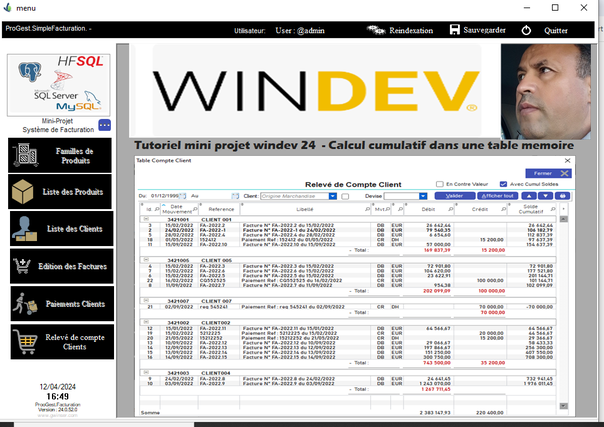Toggle the checkbox beside Client combo

345,196
